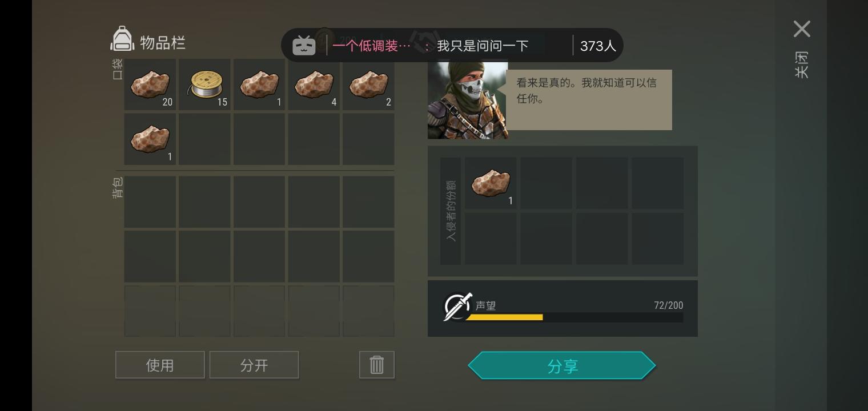Viewport: 868px width, 411px height.
Task: Click the 373人 viewer count
Action: point(598,46)
